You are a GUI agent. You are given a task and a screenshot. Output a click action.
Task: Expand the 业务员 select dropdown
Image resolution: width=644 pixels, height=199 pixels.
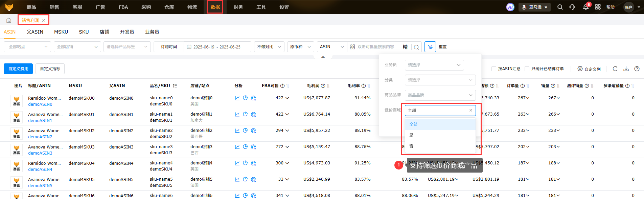tap(434, 65)
